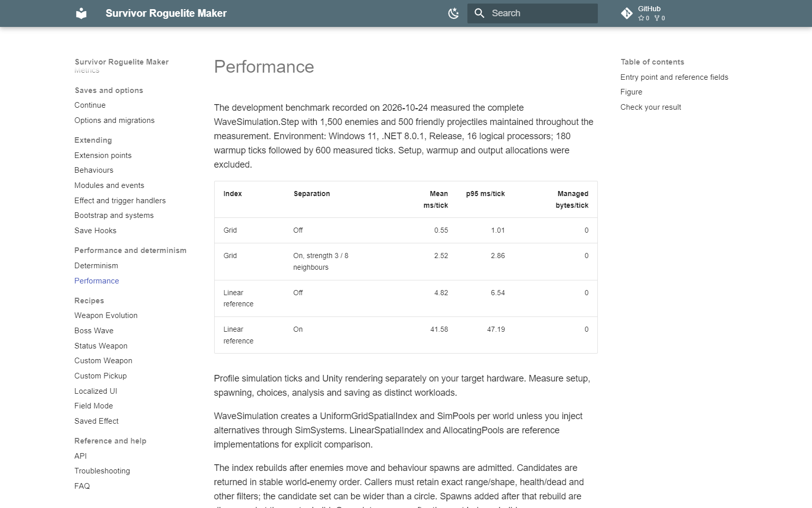Open Effect and trigger handlers page
The height and width of the screenshot is (508, 812).
(x=120, y=201)
